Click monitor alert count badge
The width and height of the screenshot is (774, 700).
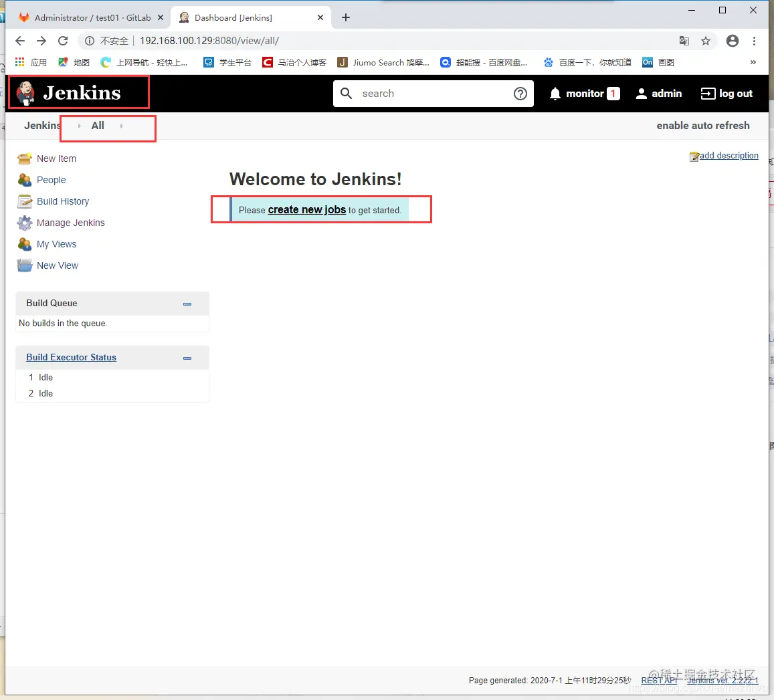click(613, 93)
